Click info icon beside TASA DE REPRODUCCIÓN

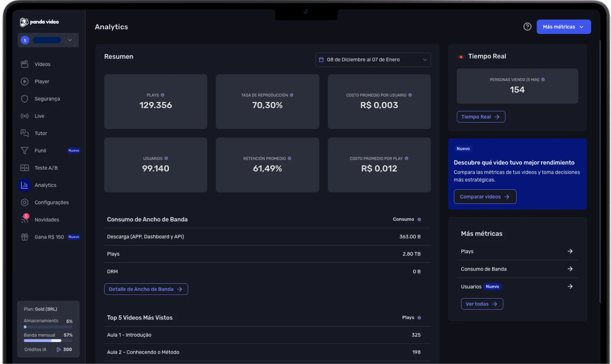[x=291, y=95]
